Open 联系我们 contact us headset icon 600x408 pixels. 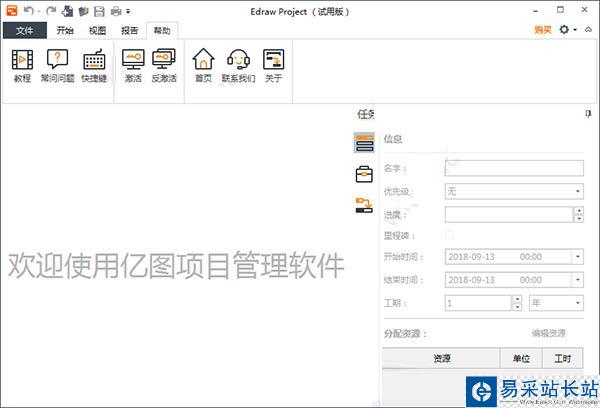[x=238, y=59]
